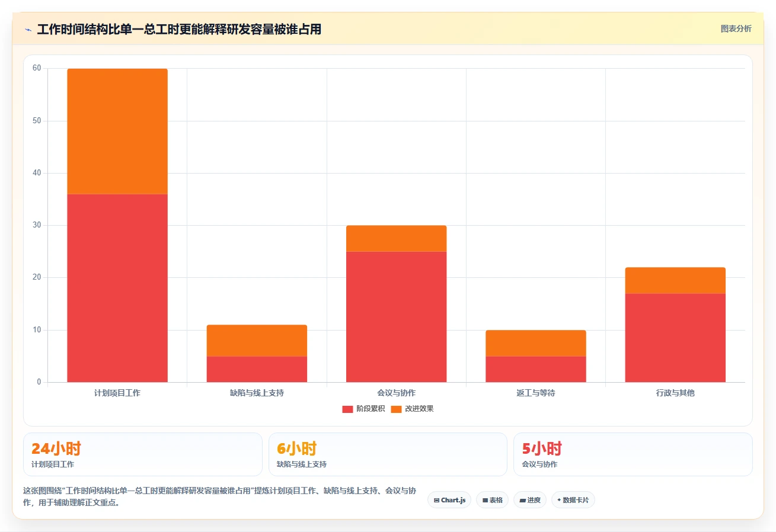Screen dimensions: 776x532
Task: Click the 进度 tag chip
Action: pos(530,500)
